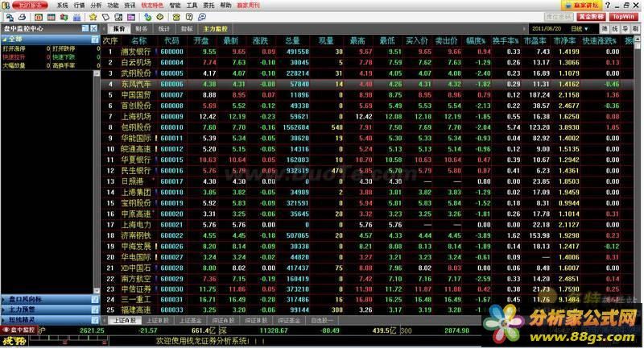
Task: Click the arrow left of date 2011/06/20
Action: tap(524, 29)
